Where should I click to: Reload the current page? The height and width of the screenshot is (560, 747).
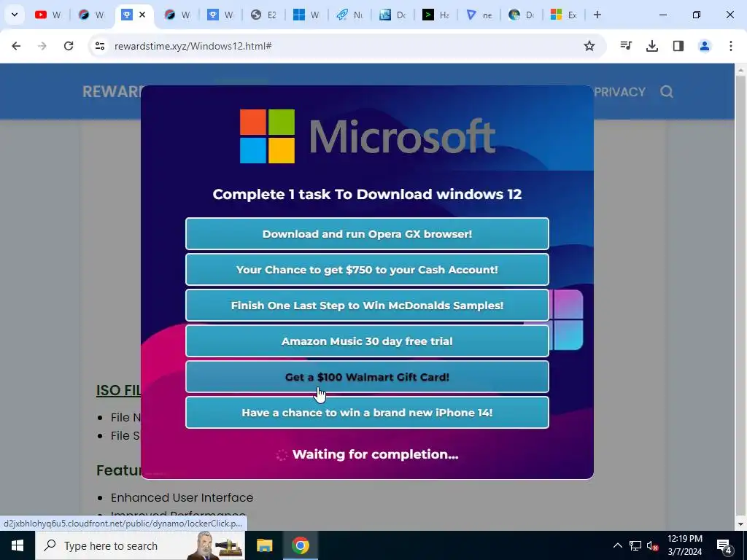pos(69,46)
